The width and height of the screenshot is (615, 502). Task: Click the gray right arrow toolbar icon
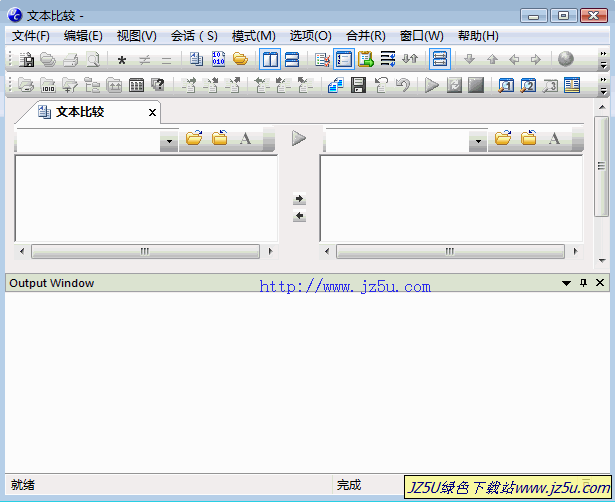[x=536, y=60]
